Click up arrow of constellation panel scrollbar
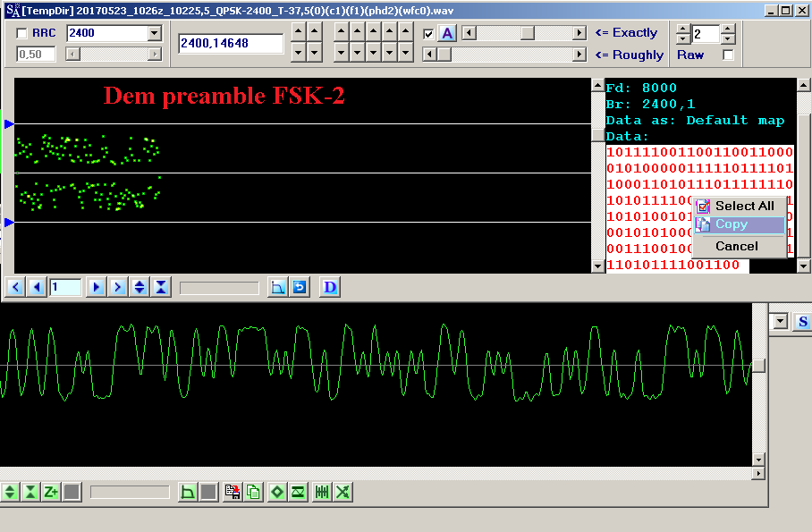 click(x=597, y=85)
